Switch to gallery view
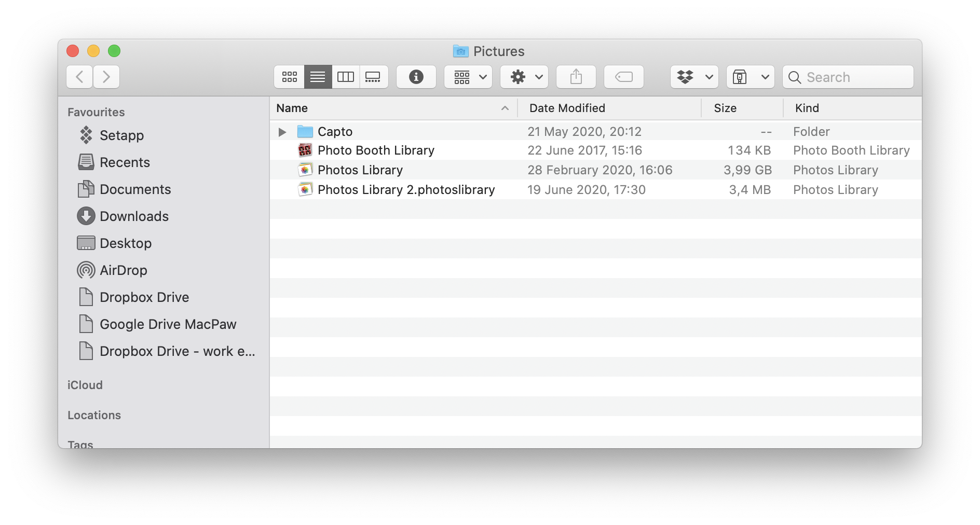The width and height of the screenshot is (980, 525). [x=374, y=77]
